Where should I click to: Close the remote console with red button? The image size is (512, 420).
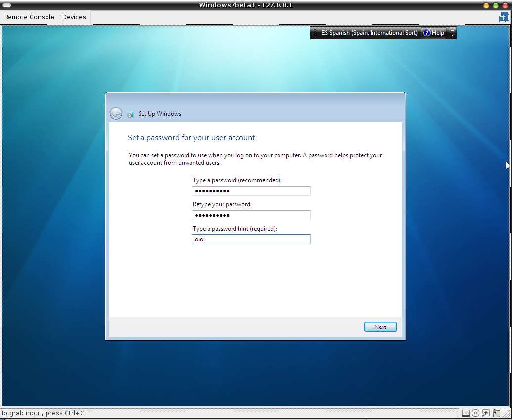coord(505,5)
